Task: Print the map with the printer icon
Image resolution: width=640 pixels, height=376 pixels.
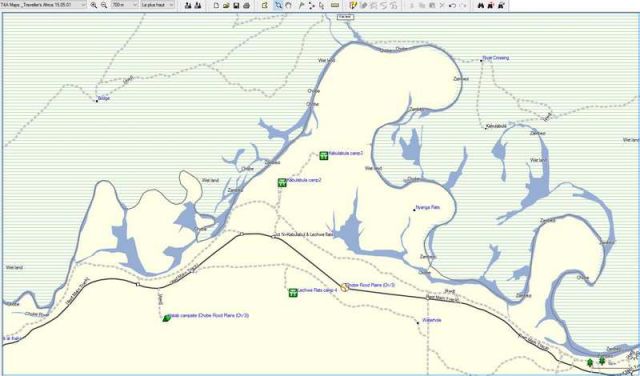Action: click(247, 5)
